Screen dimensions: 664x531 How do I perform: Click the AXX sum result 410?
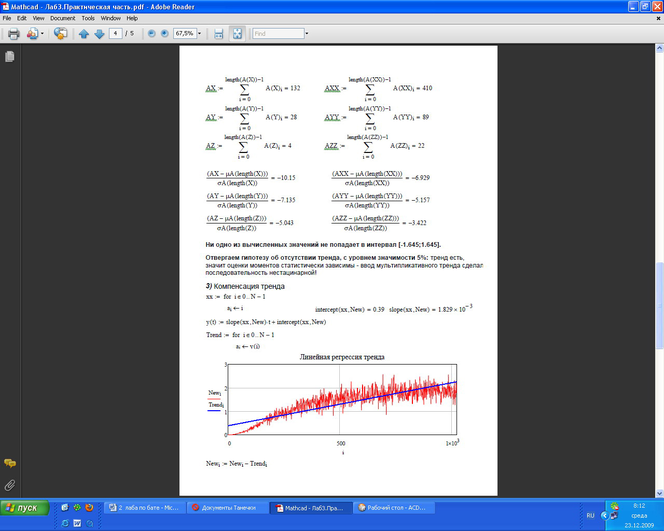[x=427, y=88]
